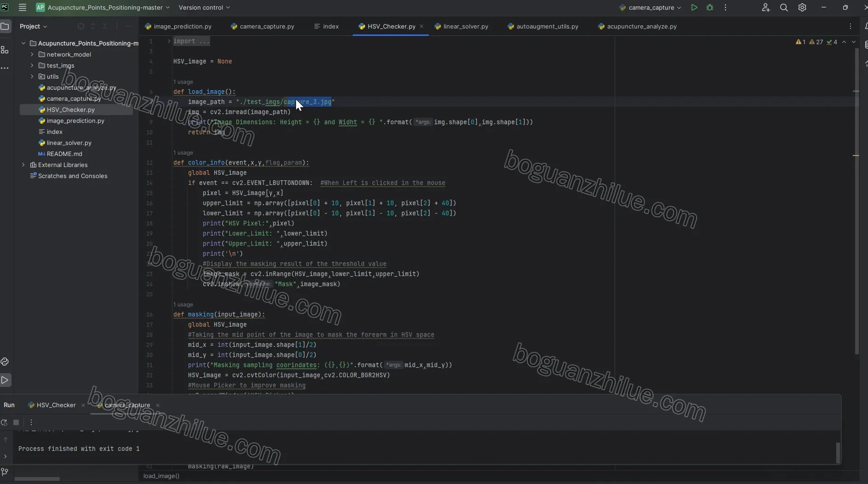Open Version control dropdown
Image resolution: width=868 pixels, height=484 pixels.
tap(204, 7)
